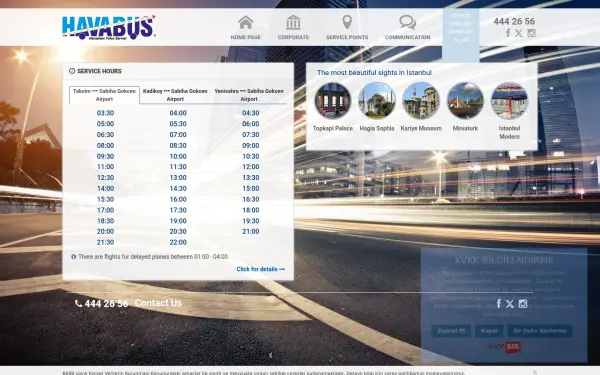
Task: Click the 04:00 Kadikoy departure time
Action: tap(178, 113)
